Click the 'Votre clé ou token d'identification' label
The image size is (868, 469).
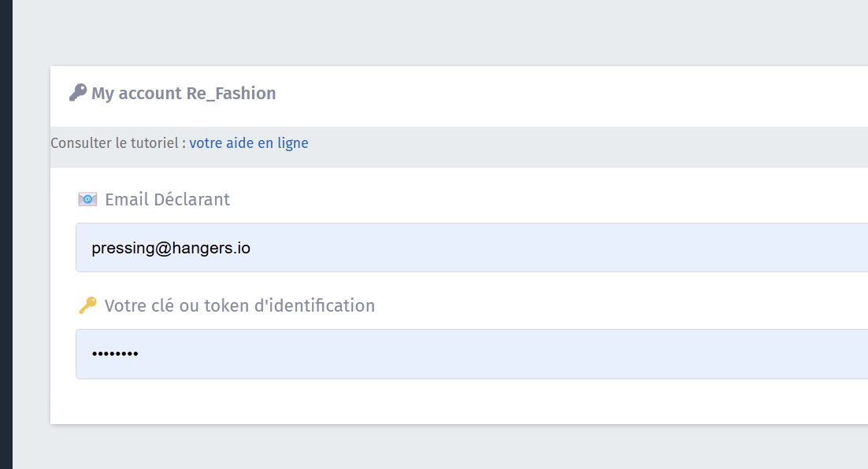point(239,305)
